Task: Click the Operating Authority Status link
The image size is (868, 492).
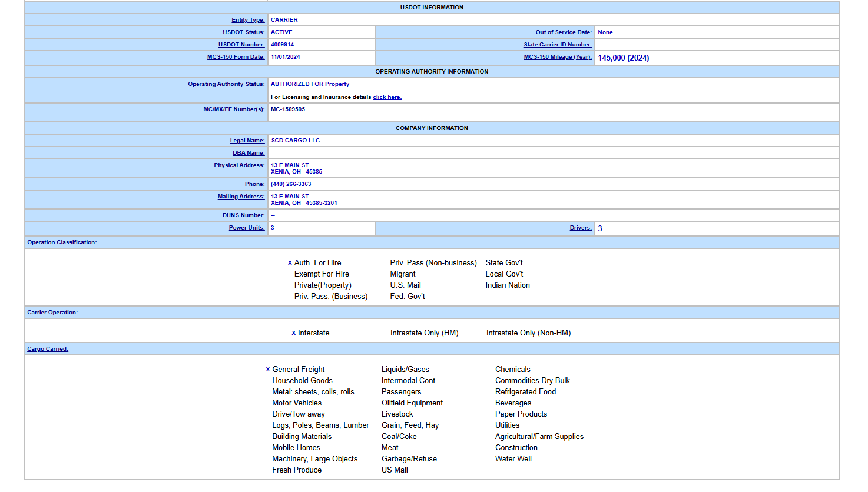Action: (226, 84)
